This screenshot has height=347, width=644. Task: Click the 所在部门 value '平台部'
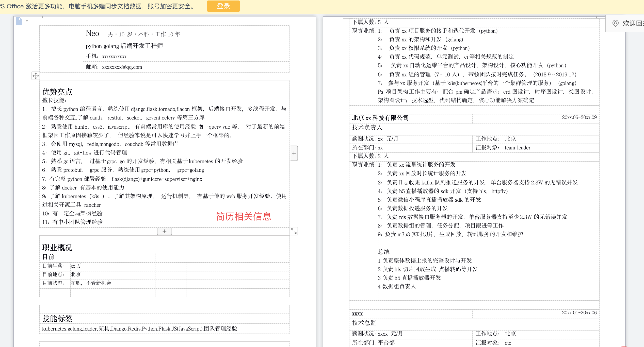pos(386,343)
